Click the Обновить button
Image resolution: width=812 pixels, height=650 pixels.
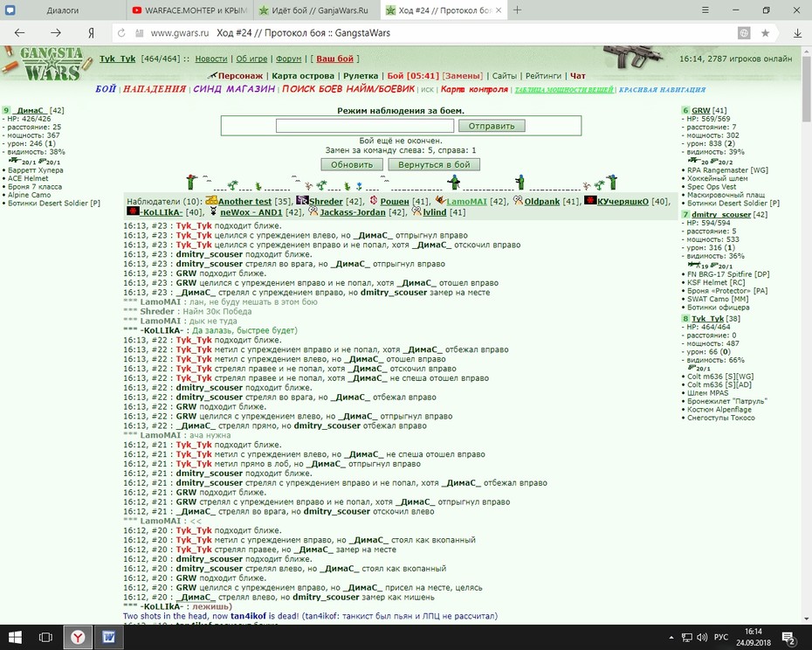tap(352, 164)
